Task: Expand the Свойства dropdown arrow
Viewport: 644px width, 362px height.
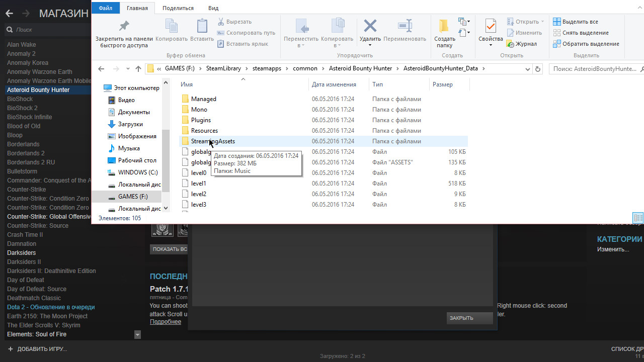Action: coord(491,45)
